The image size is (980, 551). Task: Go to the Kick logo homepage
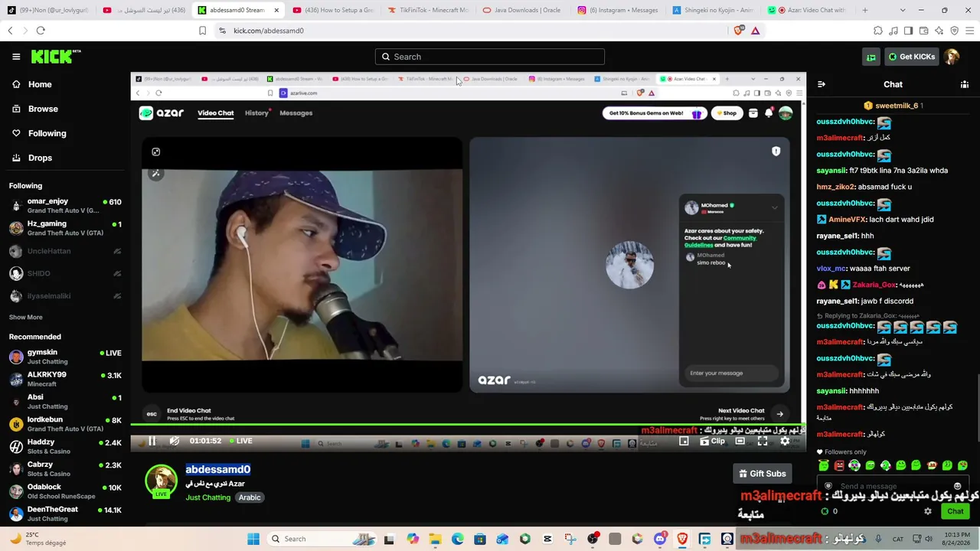coord(56,57)
